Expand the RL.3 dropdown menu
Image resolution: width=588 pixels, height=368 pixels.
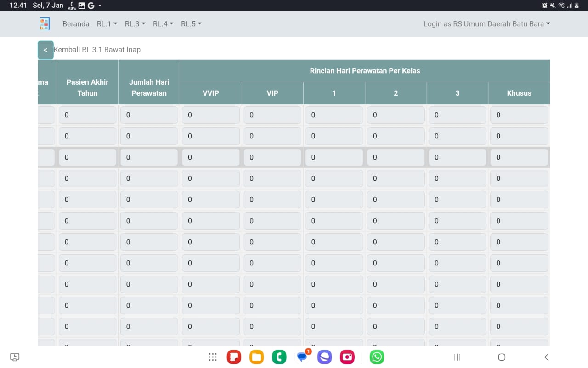click(135, 24)
